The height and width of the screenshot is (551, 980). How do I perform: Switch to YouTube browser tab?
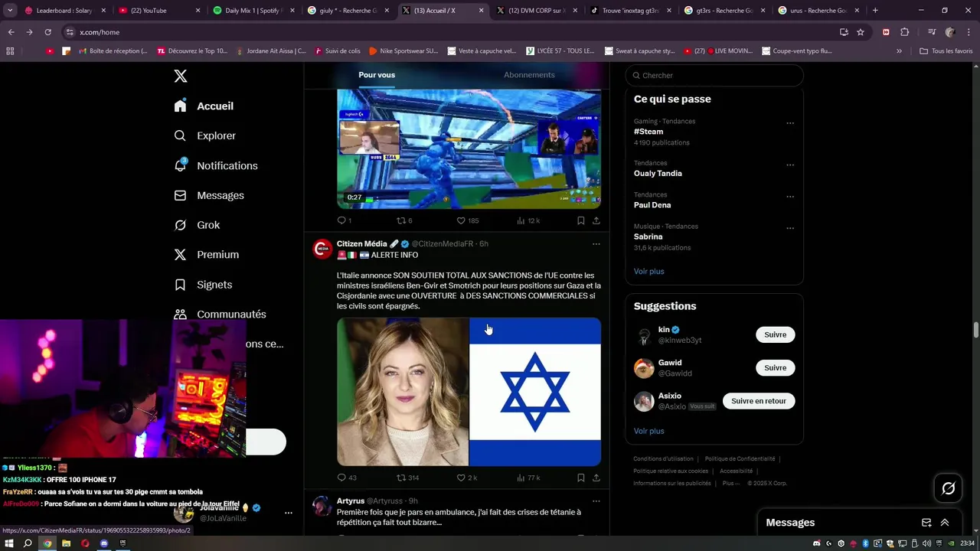point(159,11)
